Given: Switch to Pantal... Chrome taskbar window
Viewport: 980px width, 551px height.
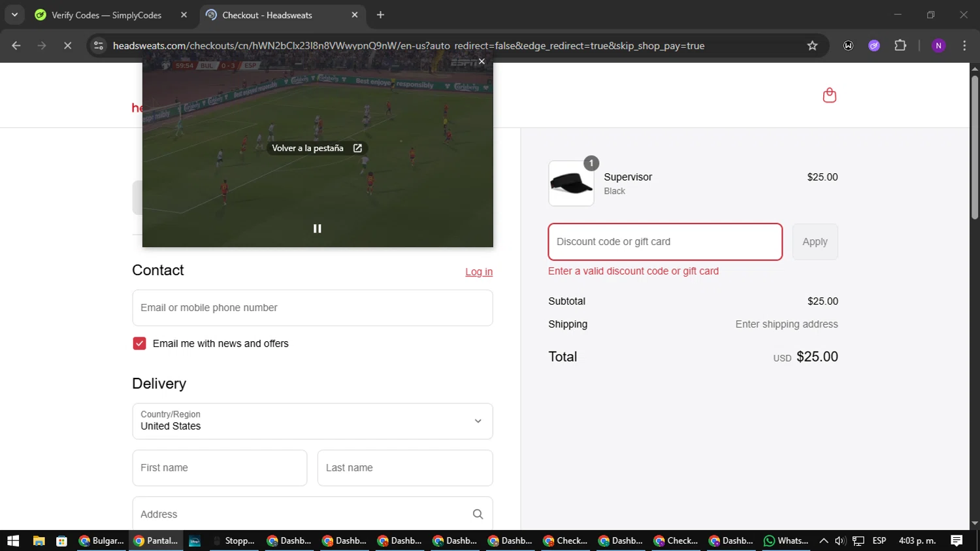Looking at the screenshot, I should point(156,541).
